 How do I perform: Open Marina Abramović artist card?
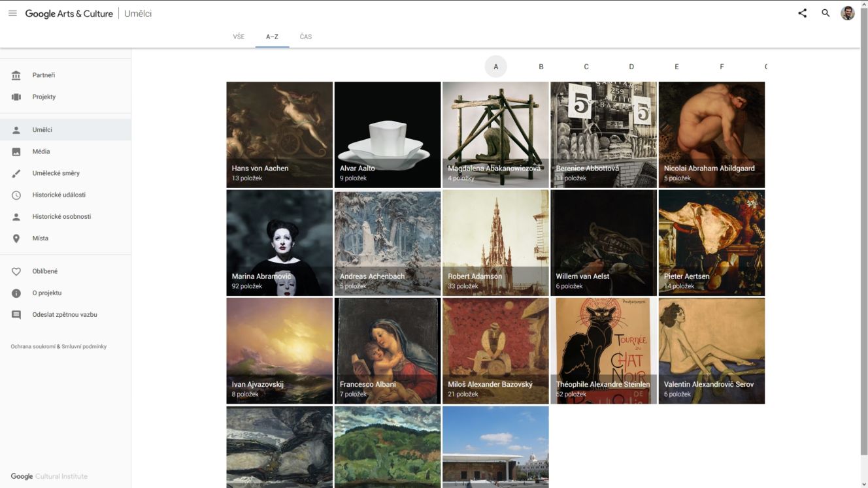coord(279,243)
